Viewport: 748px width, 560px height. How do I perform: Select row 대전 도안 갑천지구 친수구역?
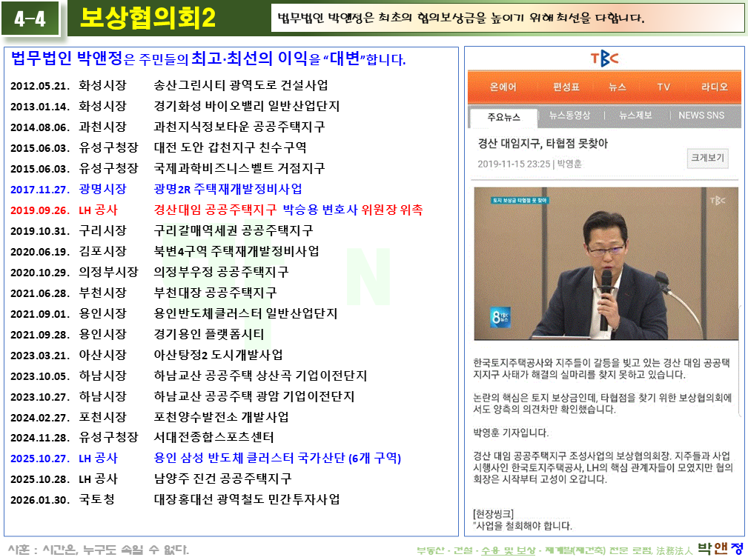tap(159, 147)
